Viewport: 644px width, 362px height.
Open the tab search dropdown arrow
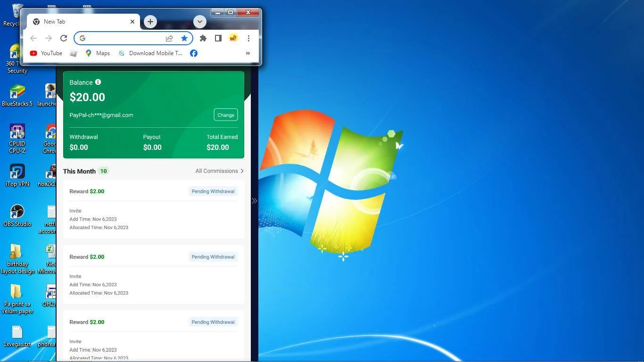199,22
